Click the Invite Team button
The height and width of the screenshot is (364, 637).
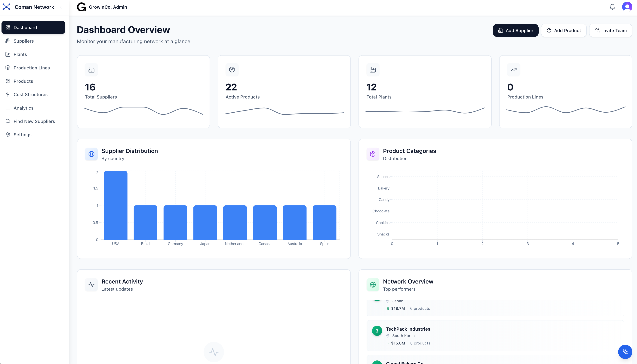coord(611,30)
